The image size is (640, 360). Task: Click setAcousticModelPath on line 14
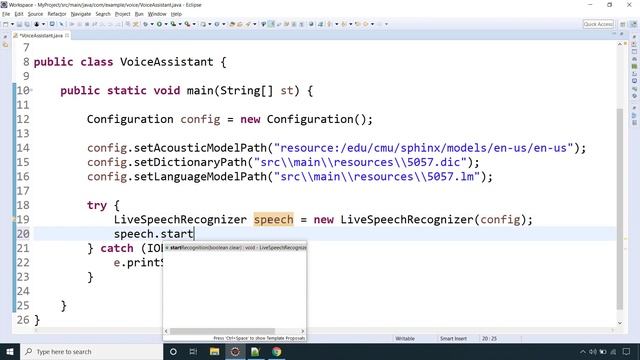(x=200, y=148)
